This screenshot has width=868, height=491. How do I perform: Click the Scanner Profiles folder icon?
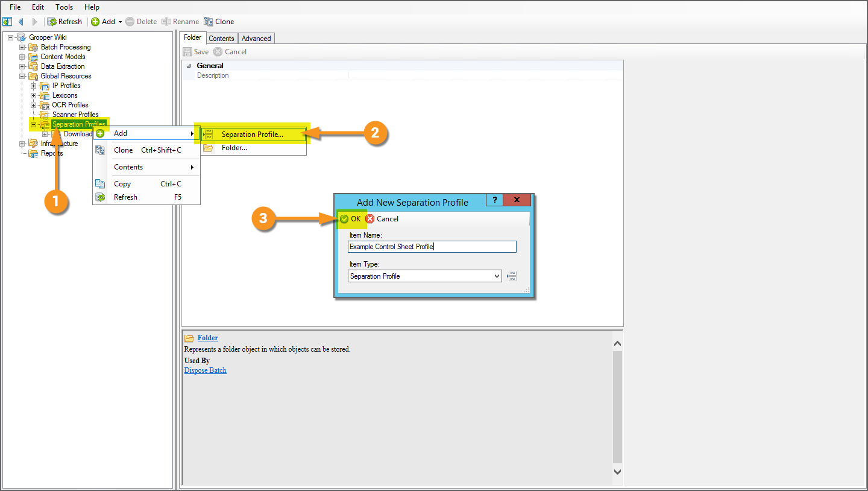45,115
